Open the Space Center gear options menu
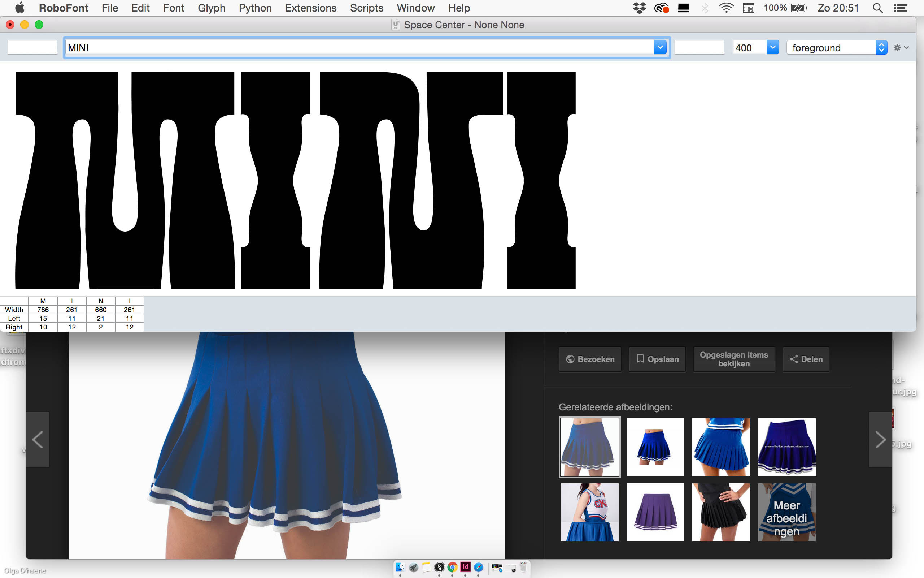The height and width of the screenshot is (578, 924). tap(901, 47)
